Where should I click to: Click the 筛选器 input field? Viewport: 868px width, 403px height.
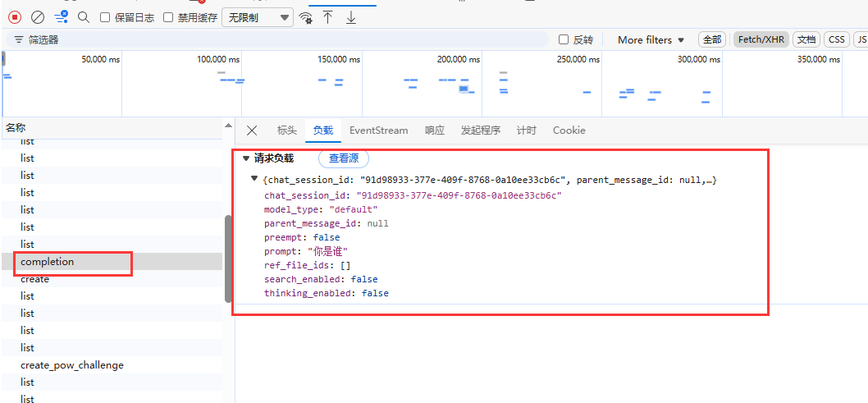click(x=276, y=40)
